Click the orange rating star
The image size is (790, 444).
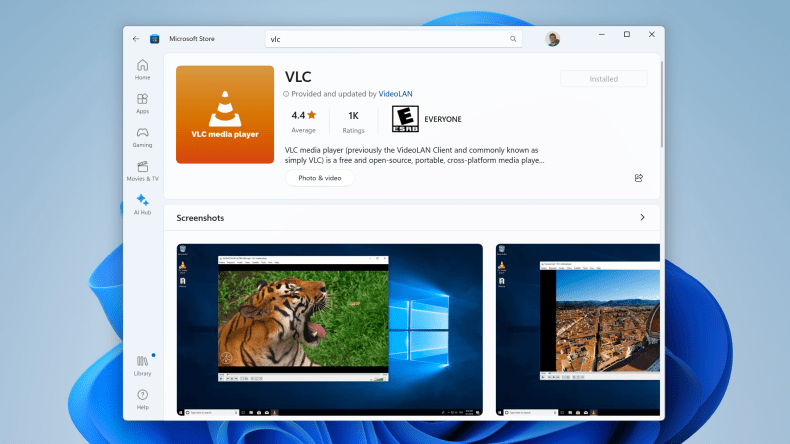click(x=312, y=115)
